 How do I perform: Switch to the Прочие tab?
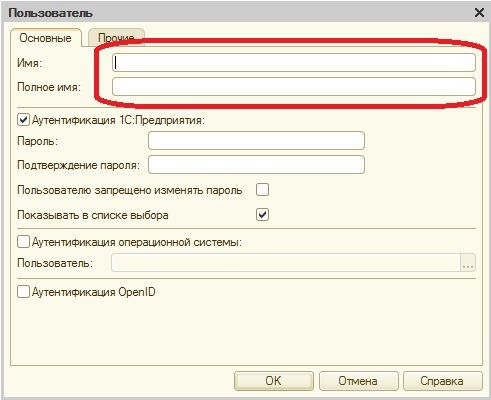116,38
